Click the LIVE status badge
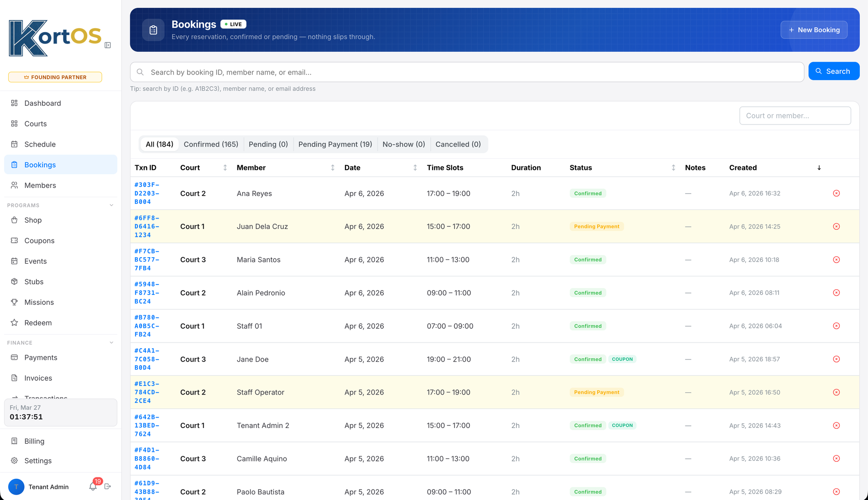 pos(233,24)
